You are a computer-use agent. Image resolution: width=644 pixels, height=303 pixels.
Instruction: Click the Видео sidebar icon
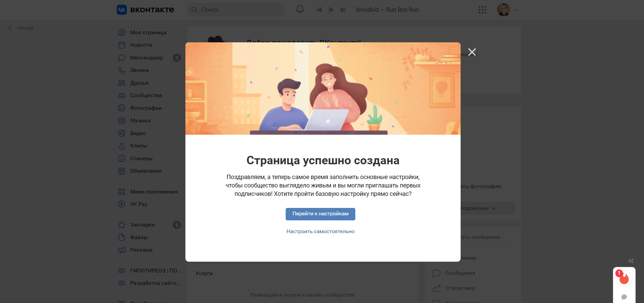click(x=121, y=133)
